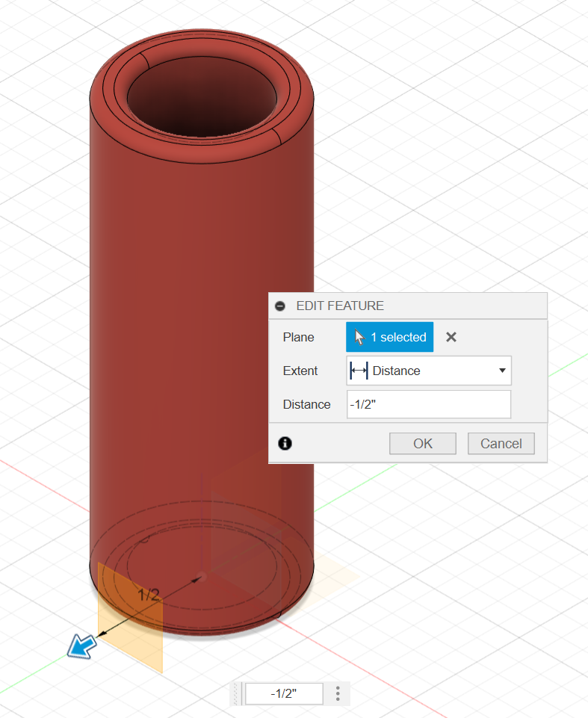Click the Distance field in the dialog
The width and height of the screenshot is (588, 718).
click(429, 404)
